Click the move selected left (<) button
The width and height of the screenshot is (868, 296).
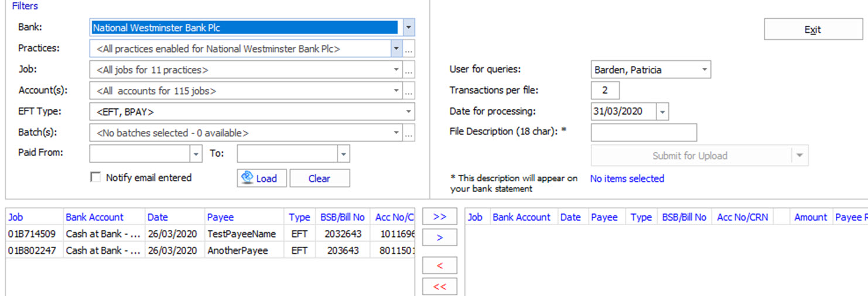pyautogui.click(x=439, y=266)
